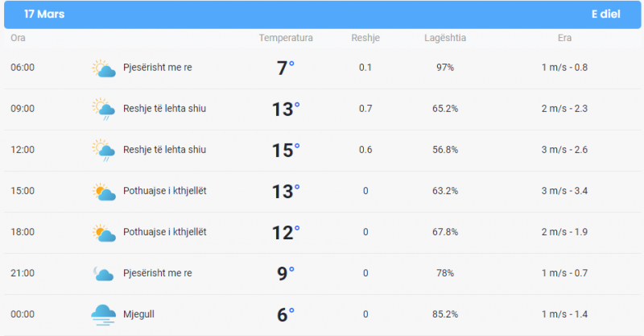Screen dimensions: 644x336
Task: Click the moon and cloud icon at 21:00
Action: click(103, 274)
